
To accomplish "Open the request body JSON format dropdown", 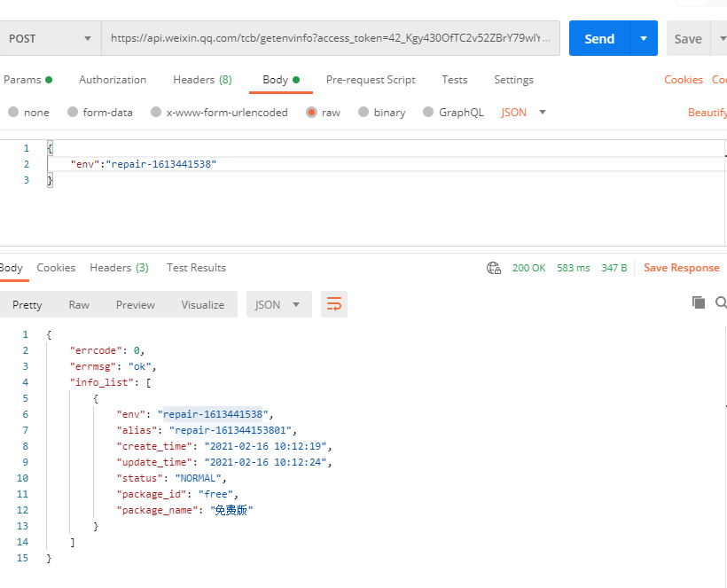I will click(523, 113).
